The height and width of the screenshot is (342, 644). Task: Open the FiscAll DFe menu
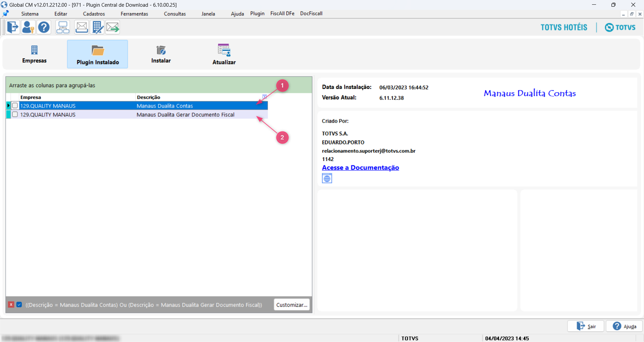tap(282, 13)
